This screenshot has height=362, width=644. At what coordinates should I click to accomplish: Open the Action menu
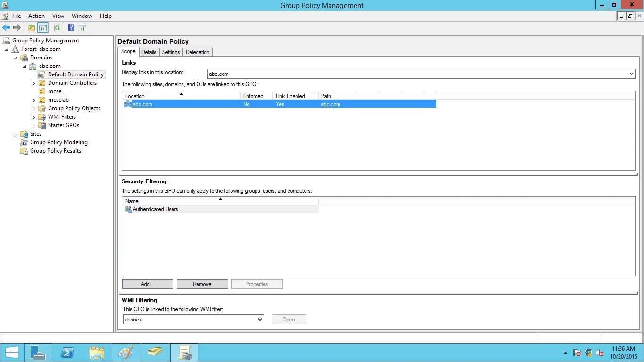click(x=36, y=16)
